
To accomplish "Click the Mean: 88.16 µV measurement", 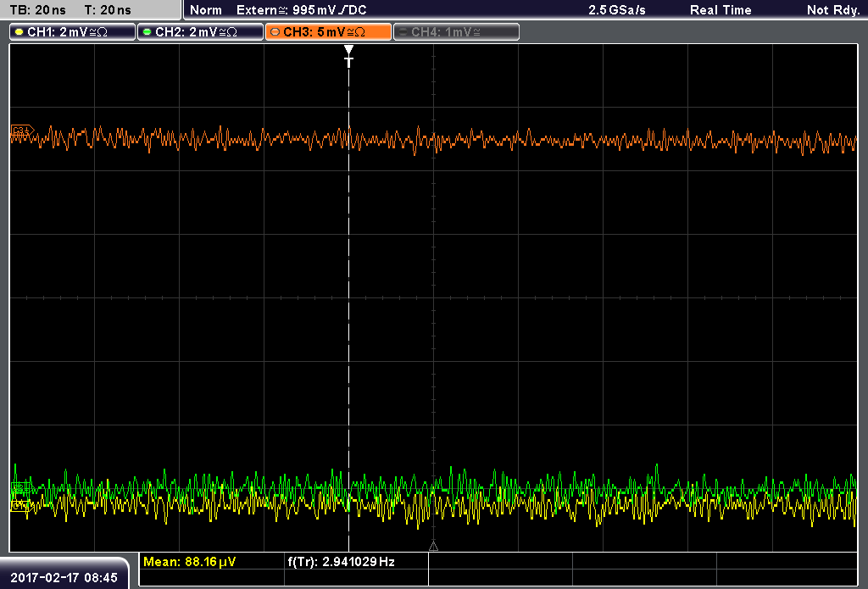I will tap(189, 562).
